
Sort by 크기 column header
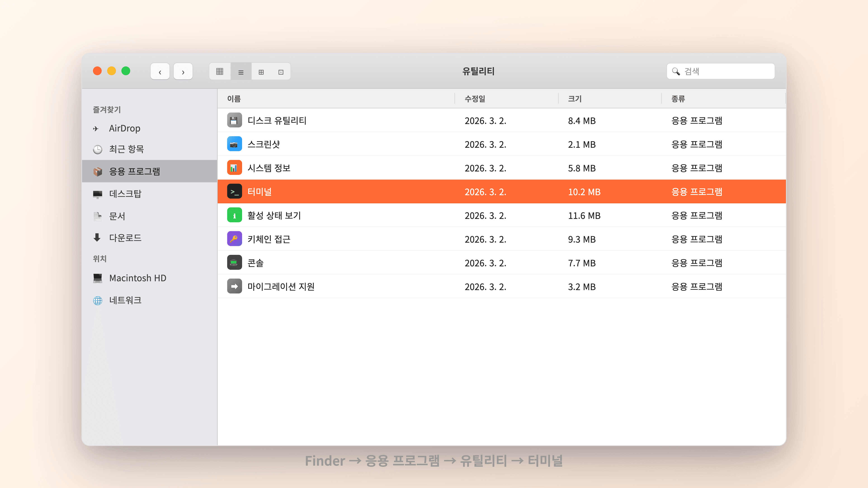click(x=575, y=99)
